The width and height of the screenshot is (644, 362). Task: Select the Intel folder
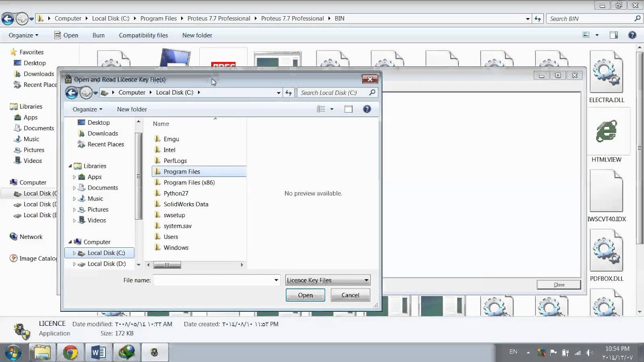(169, 150)
